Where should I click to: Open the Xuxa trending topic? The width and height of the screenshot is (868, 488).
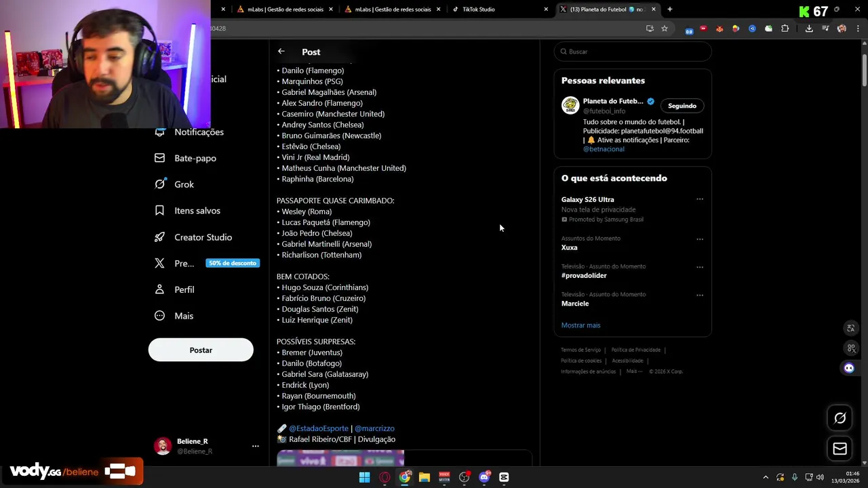(570, 247)
